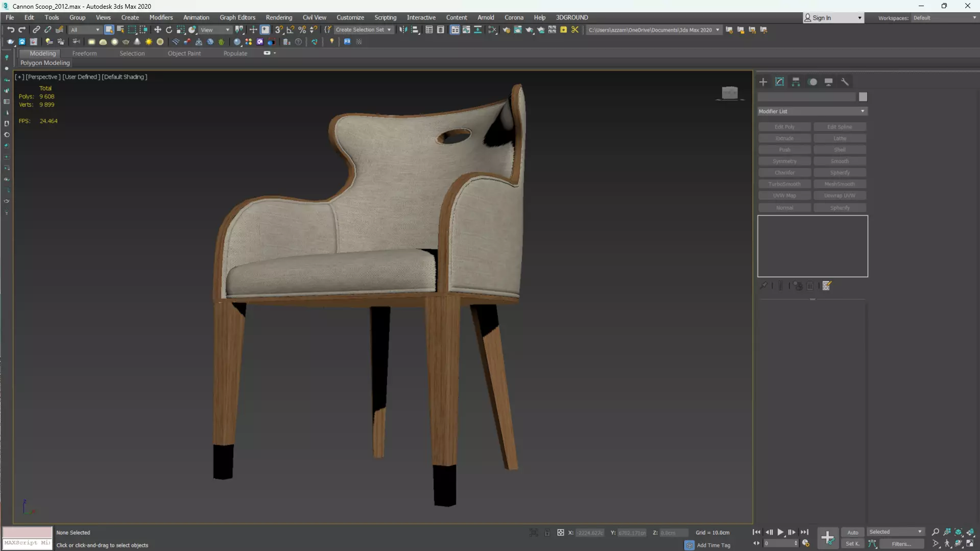The width and height of the screenshot is (980, 551).
Task: Choose the Select and Scale tool
Action: (181, 30)
